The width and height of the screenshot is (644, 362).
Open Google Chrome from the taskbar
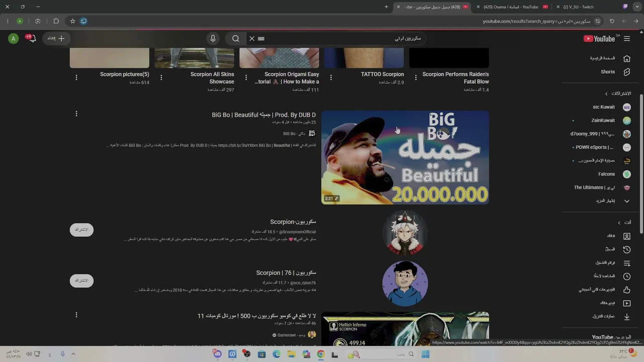click(320, 354)
